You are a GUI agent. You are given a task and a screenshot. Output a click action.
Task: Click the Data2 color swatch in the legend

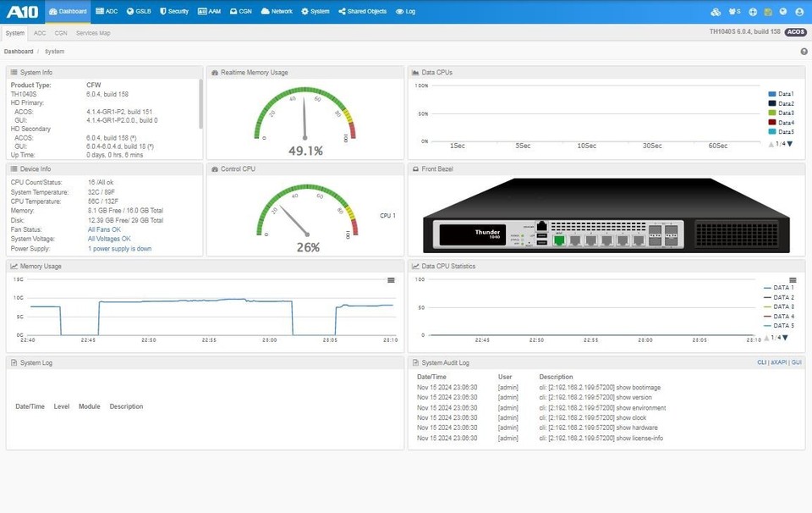tap(771, 103)
